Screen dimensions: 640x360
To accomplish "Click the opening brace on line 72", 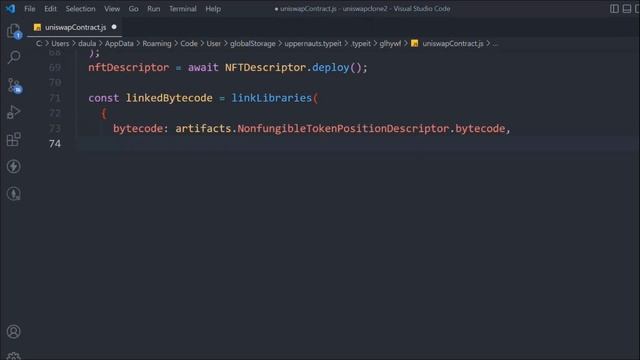I will [104, 113].
